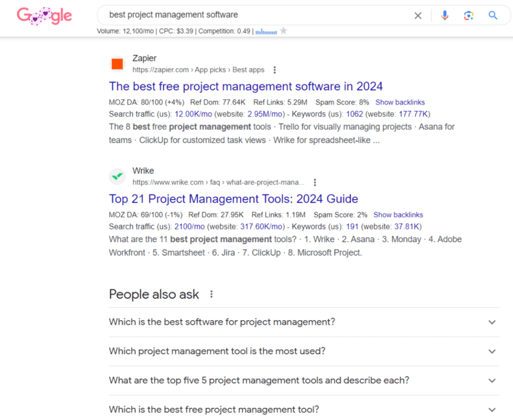Image resolution: width=513 pixels, height=420 pixels.
Task: Open 'Top 21 Project Management Tools: 2024 Guide'
Action: (x=233, y=199)
